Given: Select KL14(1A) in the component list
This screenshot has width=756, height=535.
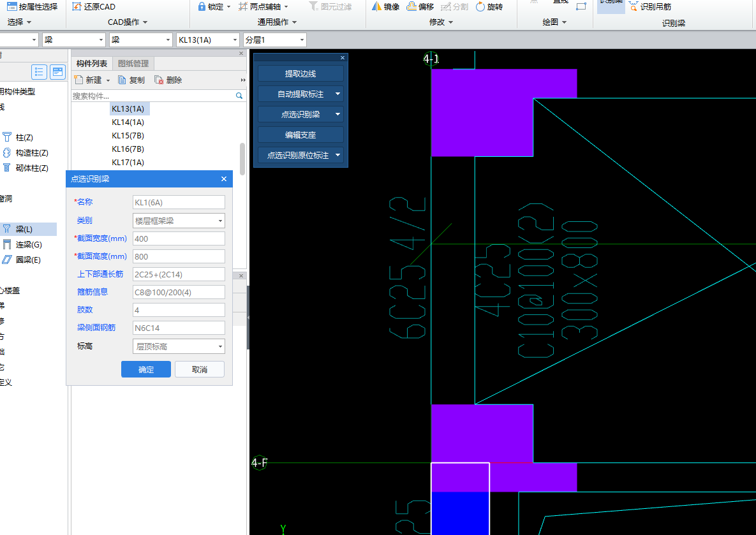Looking at the screenshot, I should point(128,122).
